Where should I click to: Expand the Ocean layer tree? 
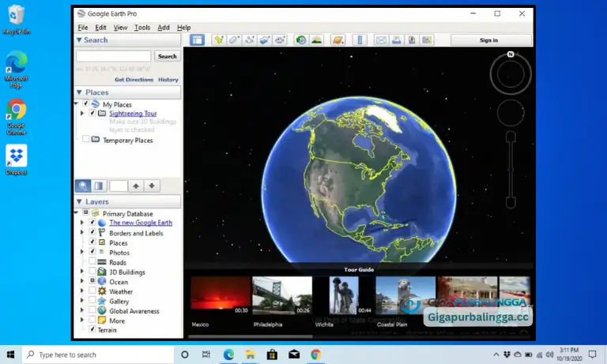(x=81, y=281)
